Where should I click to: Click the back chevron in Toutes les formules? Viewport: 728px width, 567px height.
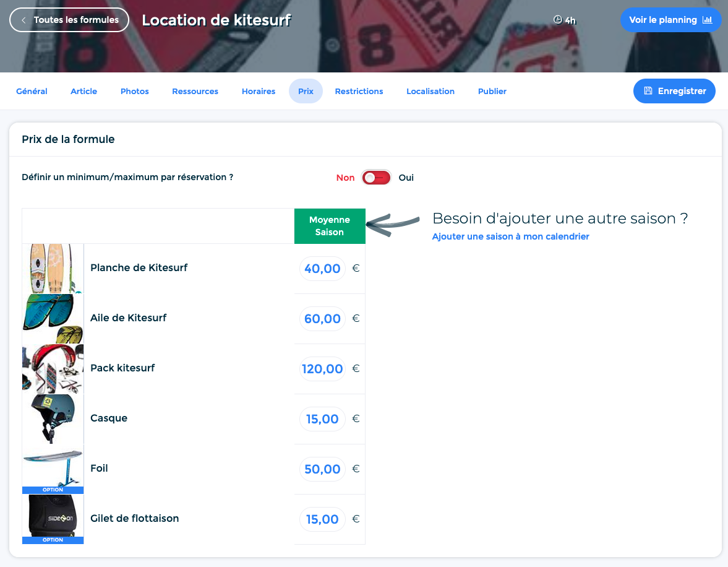click(24, 20)
